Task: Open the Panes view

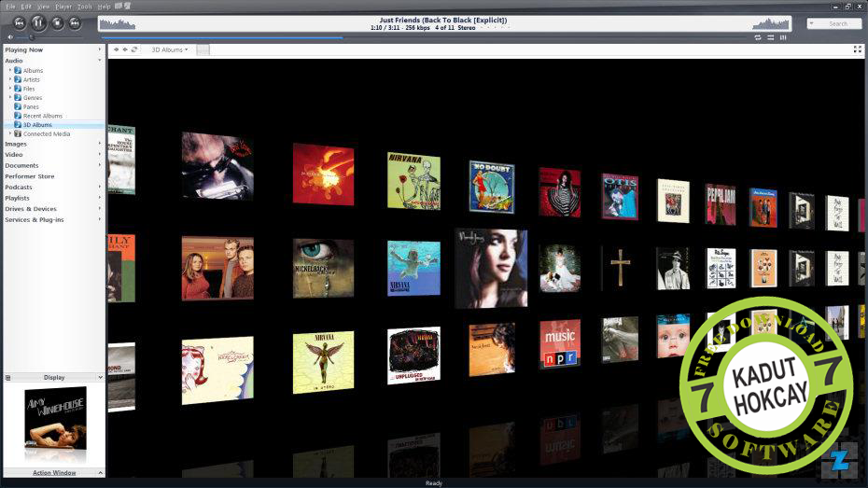Action: tap(31, 106)
